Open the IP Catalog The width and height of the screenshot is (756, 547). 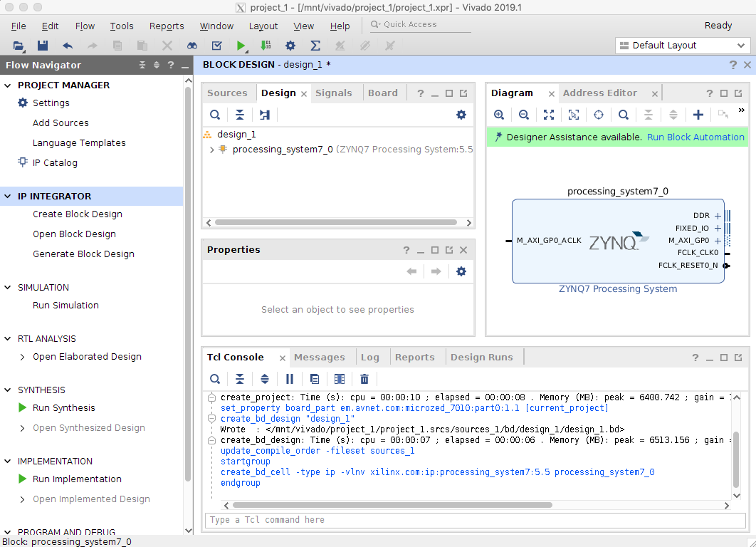point(55,163)
